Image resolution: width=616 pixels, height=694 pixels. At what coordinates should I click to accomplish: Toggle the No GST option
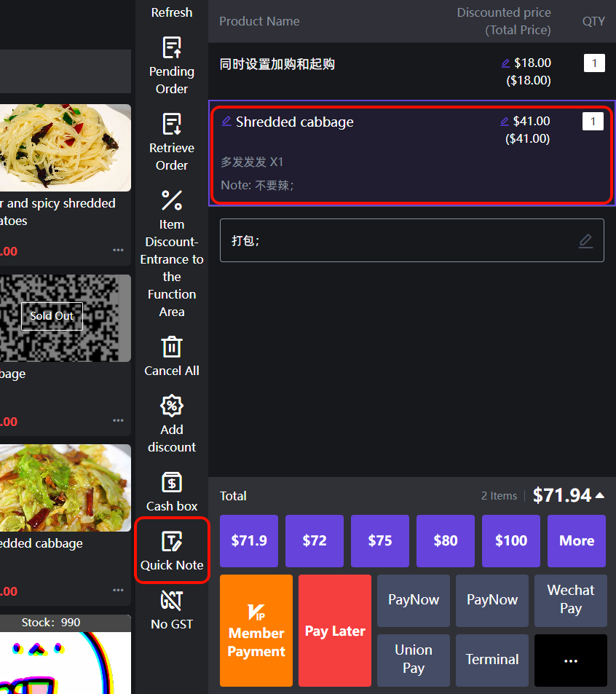172,610
